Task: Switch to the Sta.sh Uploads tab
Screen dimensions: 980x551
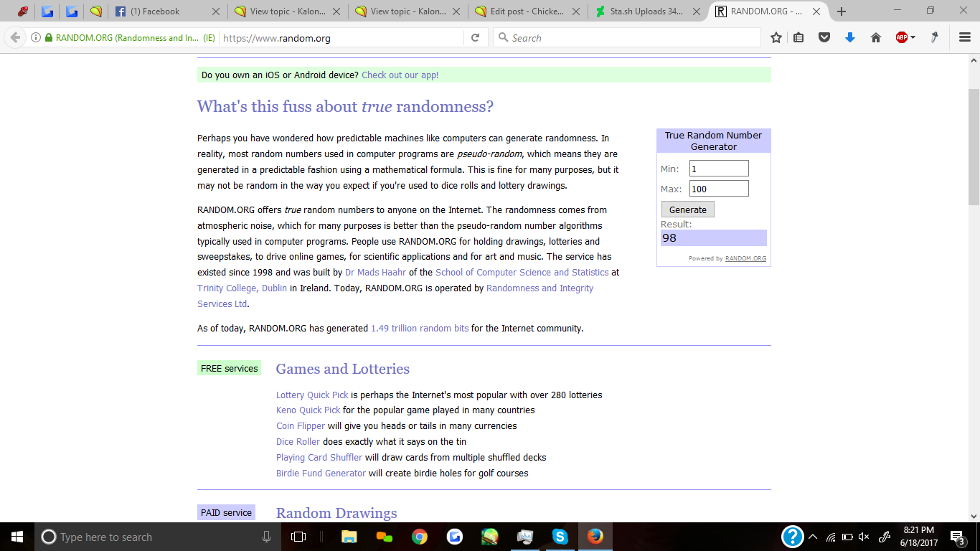Action: (x=647, y=11)
